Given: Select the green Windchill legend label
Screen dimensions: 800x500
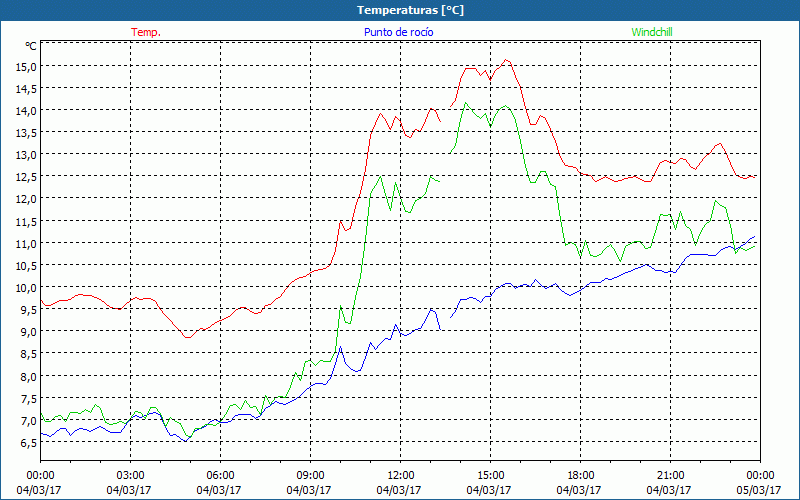Looking at the screenshot, I should coord(652,32).
